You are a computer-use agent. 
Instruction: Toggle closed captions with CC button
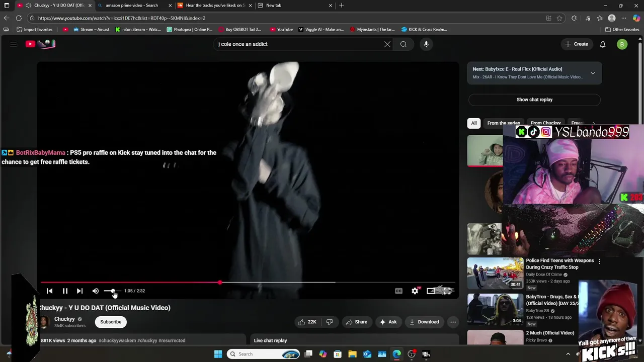coord(398,291)
